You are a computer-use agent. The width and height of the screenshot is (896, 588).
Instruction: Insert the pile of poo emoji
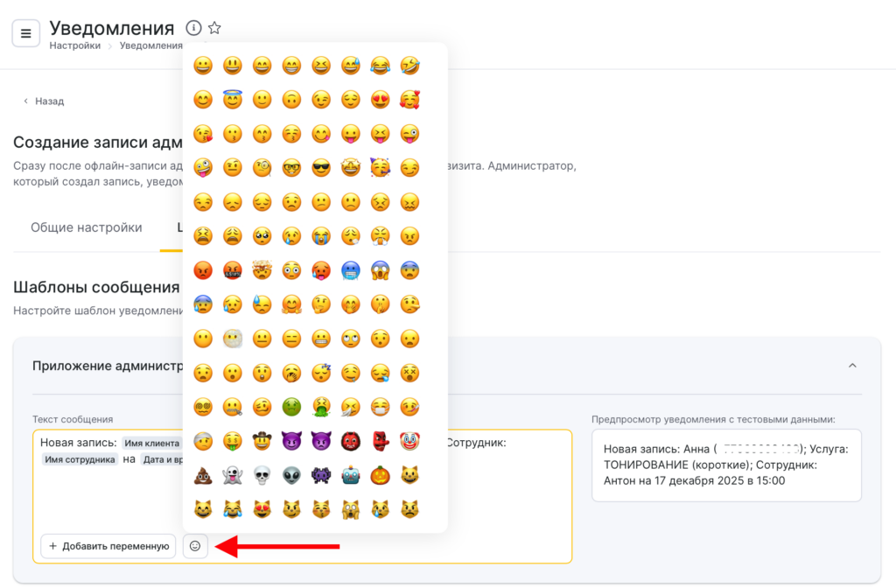click(x=203, y=475)
